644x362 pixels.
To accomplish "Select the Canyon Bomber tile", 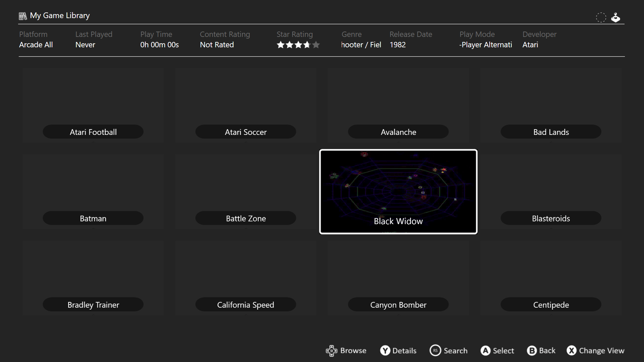I will [x=398, y=278].
